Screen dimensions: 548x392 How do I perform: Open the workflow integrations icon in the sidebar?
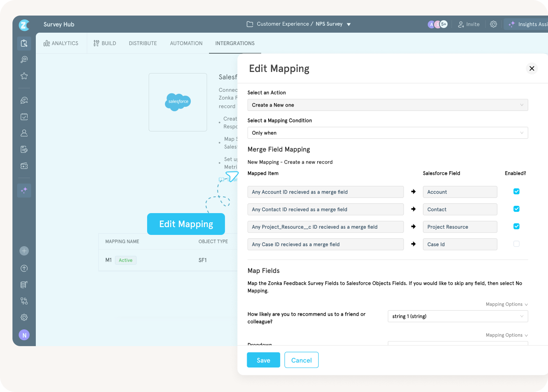pyautogui.click(x=24, y=301)
